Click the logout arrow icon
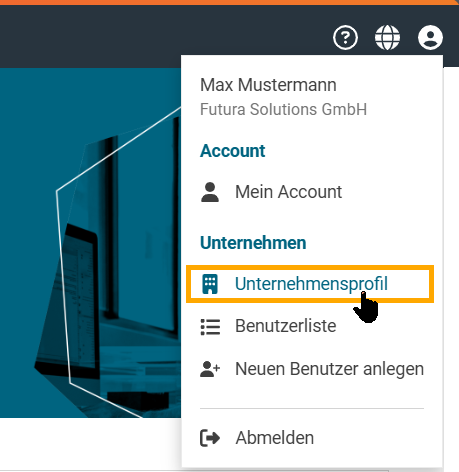The width and height of the screenshot is (459, 472). pyautogui.click(x=210, y=438)
